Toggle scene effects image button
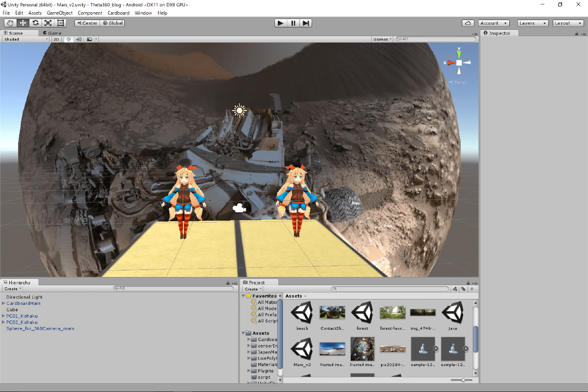Viewport: 588px width, 392px height. click(90, 39)
